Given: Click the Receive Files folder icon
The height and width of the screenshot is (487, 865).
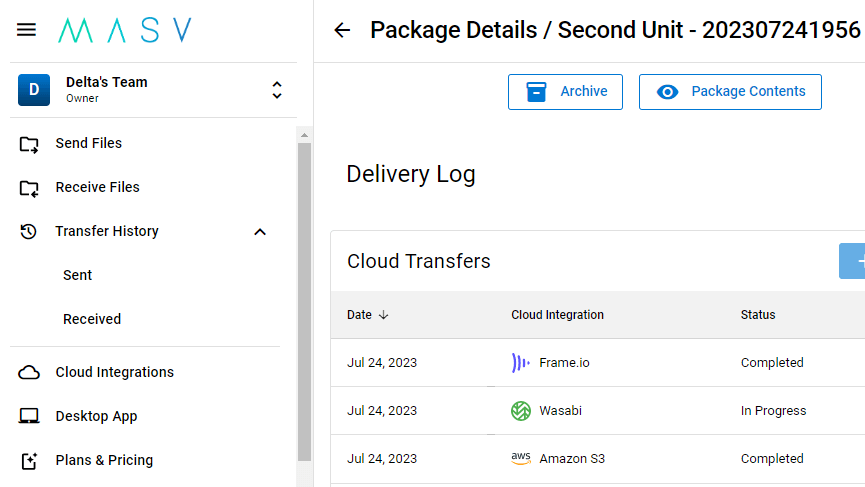Looking at the screenshot, I should click(29, 188).
